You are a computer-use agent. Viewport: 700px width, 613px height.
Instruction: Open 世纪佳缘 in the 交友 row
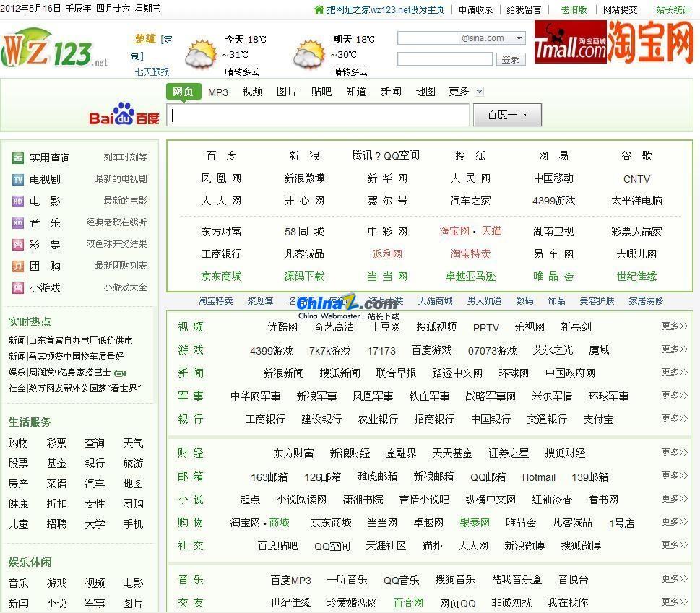click(290, 603)
